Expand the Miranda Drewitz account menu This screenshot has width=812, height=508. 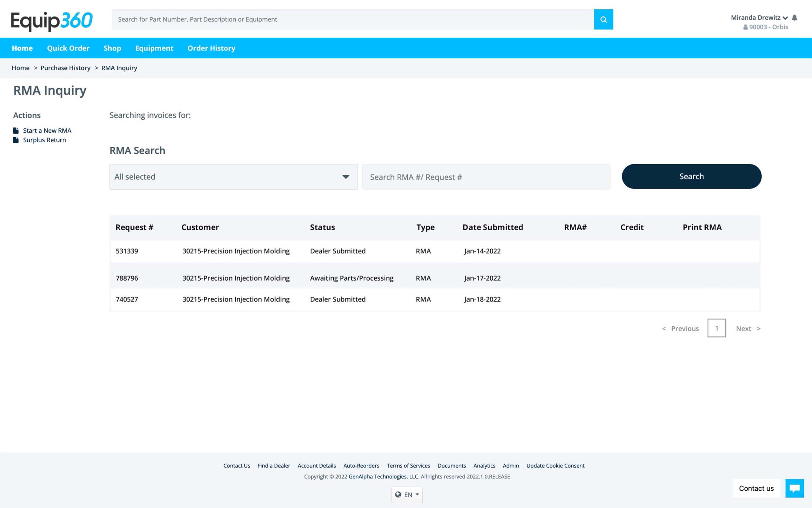pos(759,17)
